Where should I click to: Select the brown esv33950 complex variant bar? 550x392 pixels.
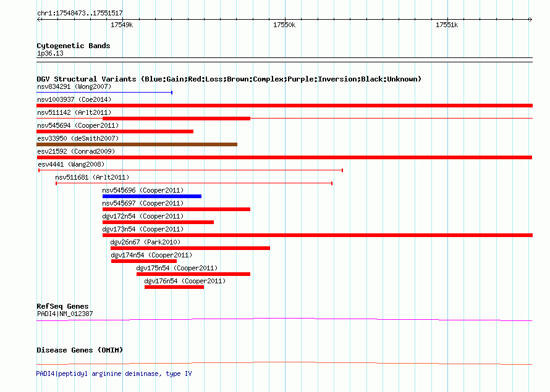pyautogui.click(x=137, y=144)
